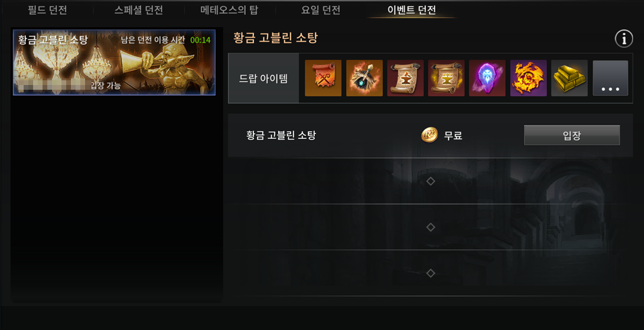
Task: Switch to 스페셜 던전 tab
Action: click(x=138, y=10)
